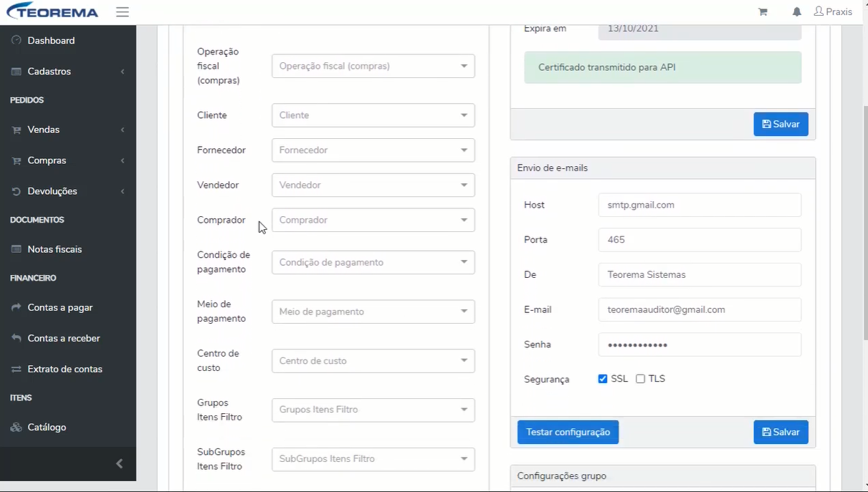Click the Envio de e-mails header
Screen dimensions: 868x492
(663, 168)
